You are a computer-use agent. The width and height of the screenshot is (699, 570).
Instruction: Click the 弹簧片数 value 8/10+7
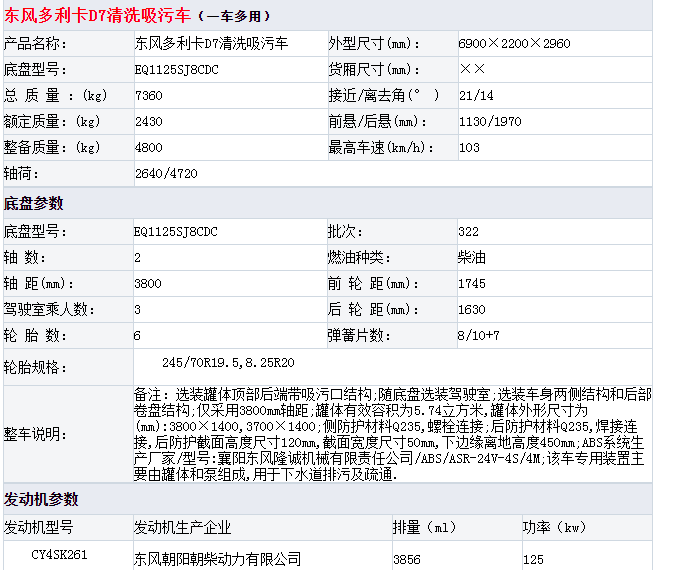pos(478,336)
